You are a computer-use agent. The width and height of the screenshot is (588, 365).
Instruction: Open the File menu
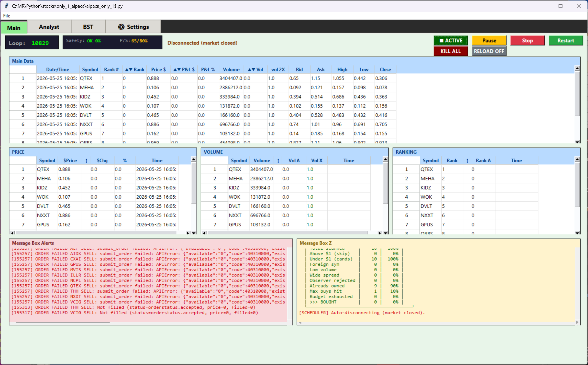[x=7, y=16]
